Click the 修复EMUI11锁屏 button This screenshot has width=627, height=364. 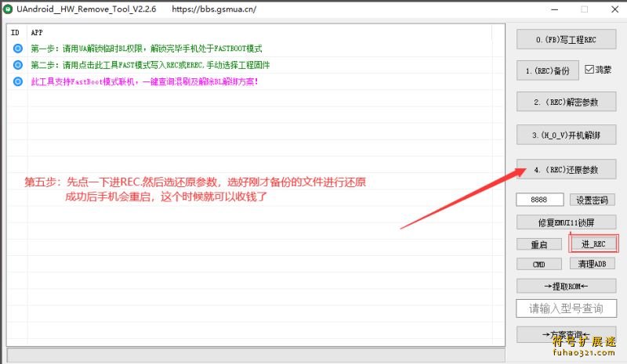[x=566, y=222]
